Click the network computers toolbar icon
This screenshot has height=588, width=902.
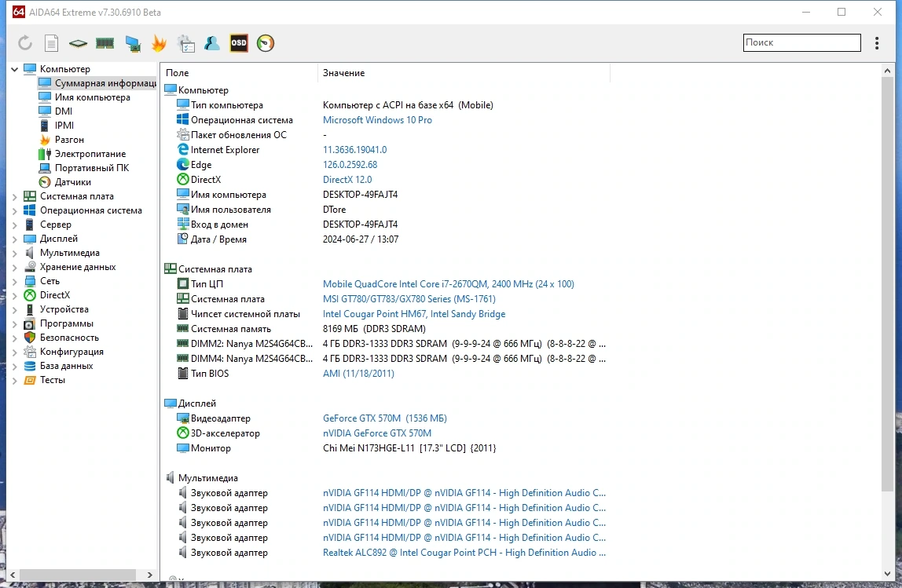click(132, 44)
